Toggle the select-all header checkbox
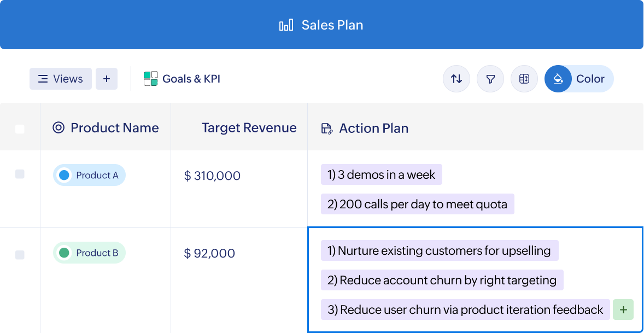This screenshot has height=333, width=644. pyautogui.click(x=20, y=129)
